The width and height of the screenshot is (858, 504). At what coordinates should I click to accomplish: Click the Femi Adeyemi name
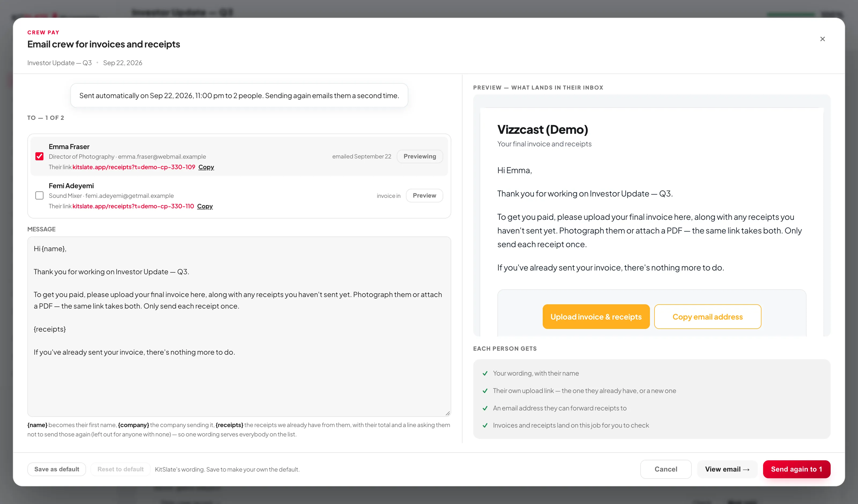click(x=71, y=186)
